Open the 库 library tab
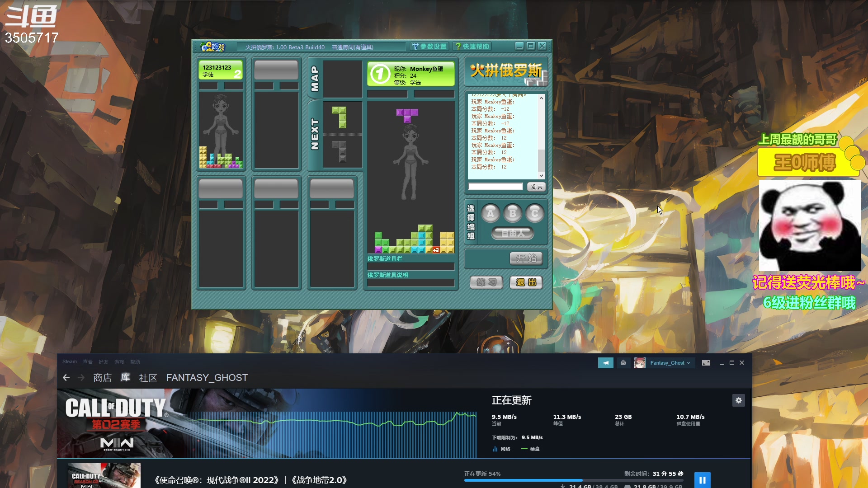Viewport: 868px width, 488px height. pos(125,377)
